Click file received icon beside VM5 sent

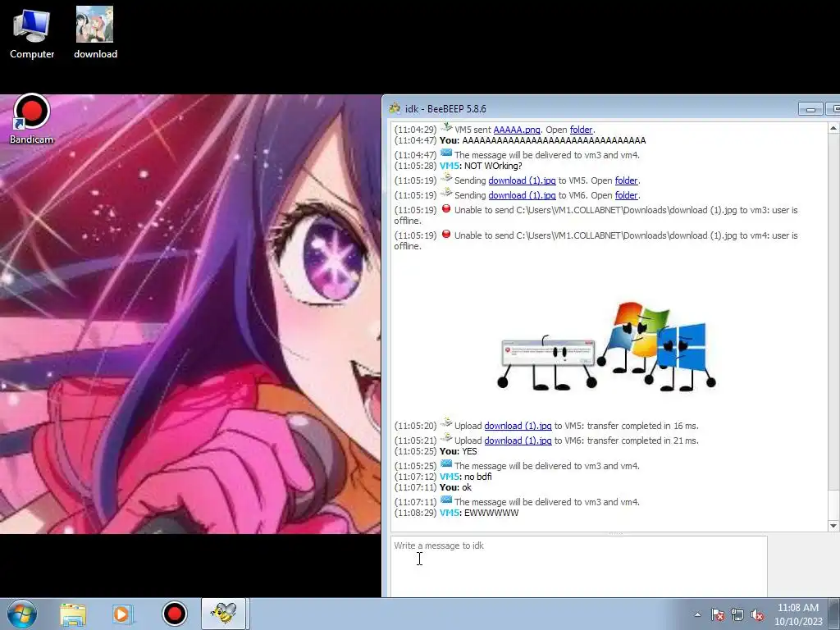445,127
